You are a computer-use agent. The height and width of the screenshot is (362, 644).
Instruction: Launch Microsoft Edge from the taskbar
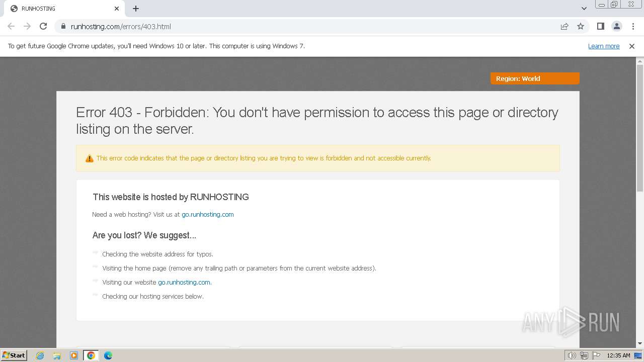coord(108,355)
